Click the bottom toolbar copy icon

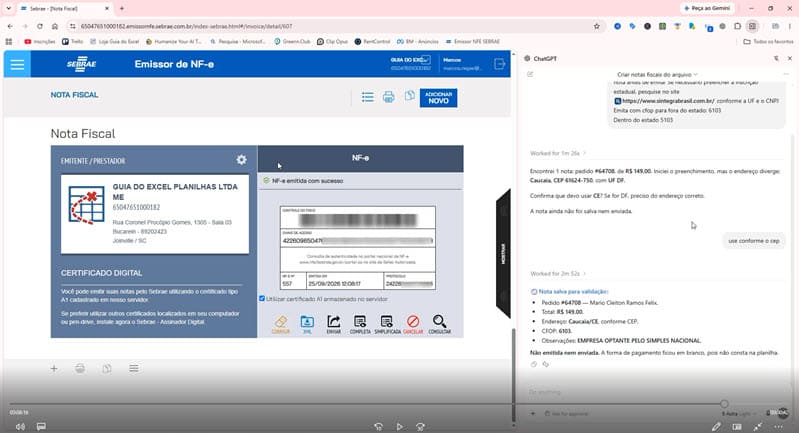tap(106, 368)
